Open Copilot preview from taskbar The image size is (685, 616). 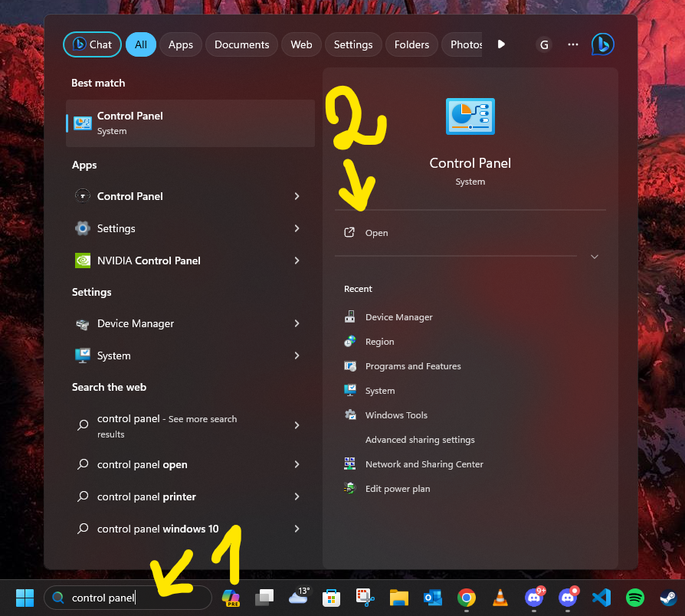point(231,598)
